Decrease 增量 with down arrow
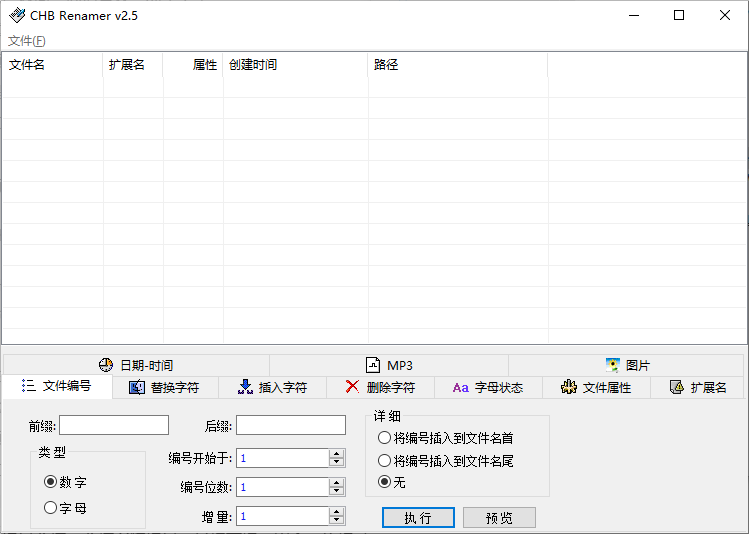 pos(337,521)
